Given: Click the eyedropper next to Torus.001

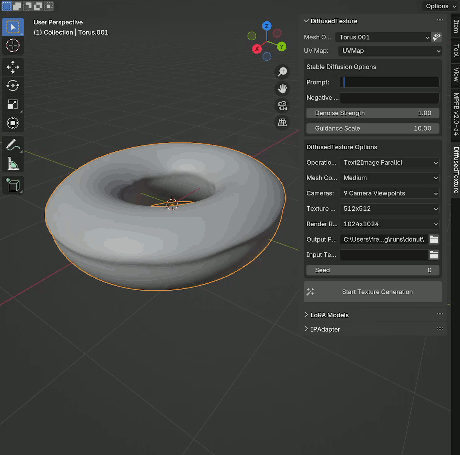Looking at the screenshot, I should coord(437,37).
